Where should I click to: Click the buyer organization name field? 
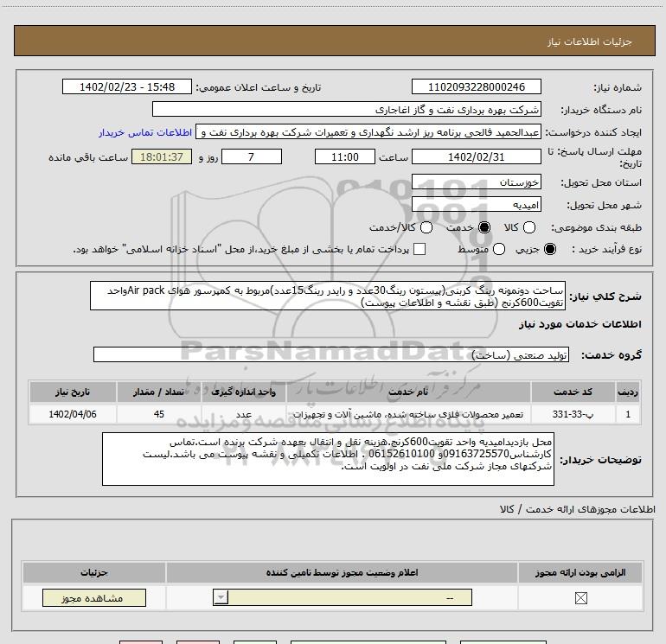[x=347, y=110]
